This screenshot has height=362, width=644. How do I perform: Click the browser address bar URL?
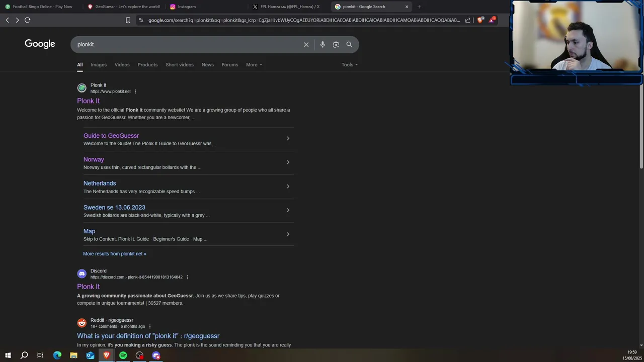304,20
